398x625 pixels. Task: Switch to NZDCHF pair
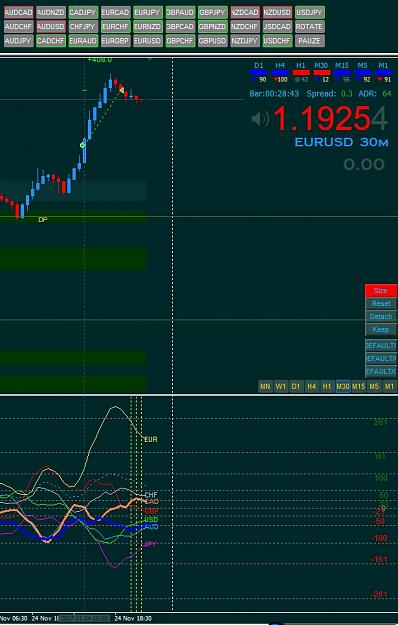coord(245,27)
